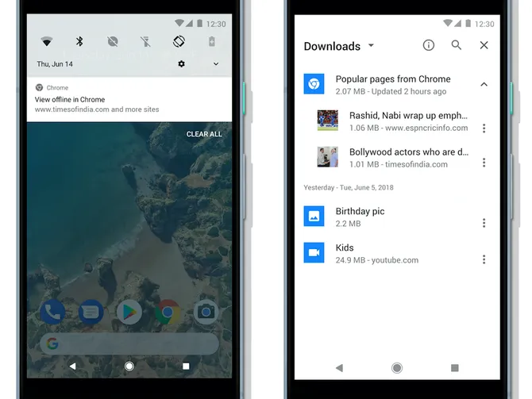Collapse Popular pages from Chrome group

pyautogui.click(x=484, y=84)
